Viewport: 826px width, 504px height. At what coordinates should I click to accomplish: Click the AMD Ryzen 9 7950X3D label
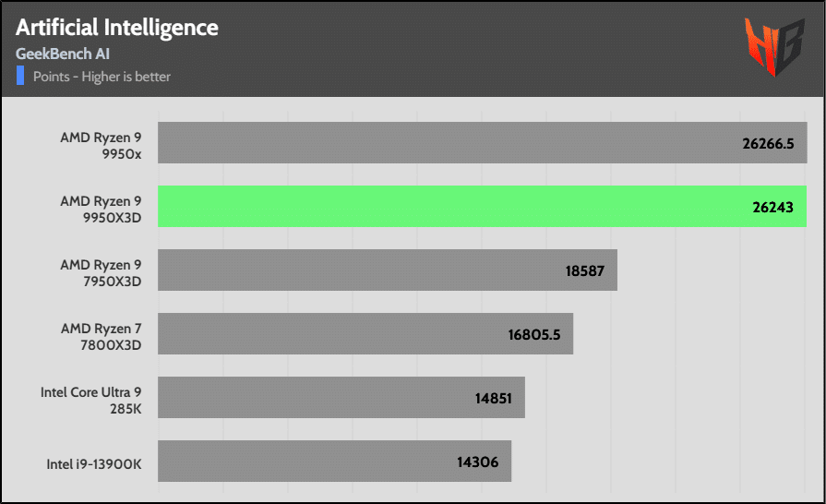[101, 271]
